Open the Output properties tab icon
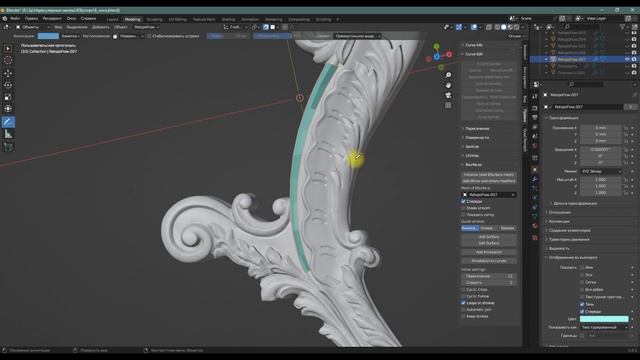Viewport: 640px width, 360px height. point(535,118)
